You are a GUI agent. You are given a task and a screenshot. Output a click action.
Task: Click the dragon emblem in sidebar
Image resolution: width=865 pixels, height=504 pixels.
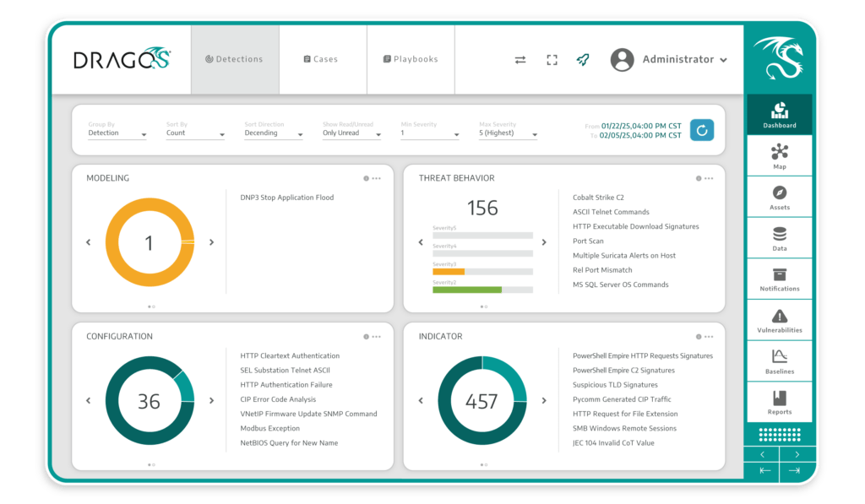pos(780,57)
